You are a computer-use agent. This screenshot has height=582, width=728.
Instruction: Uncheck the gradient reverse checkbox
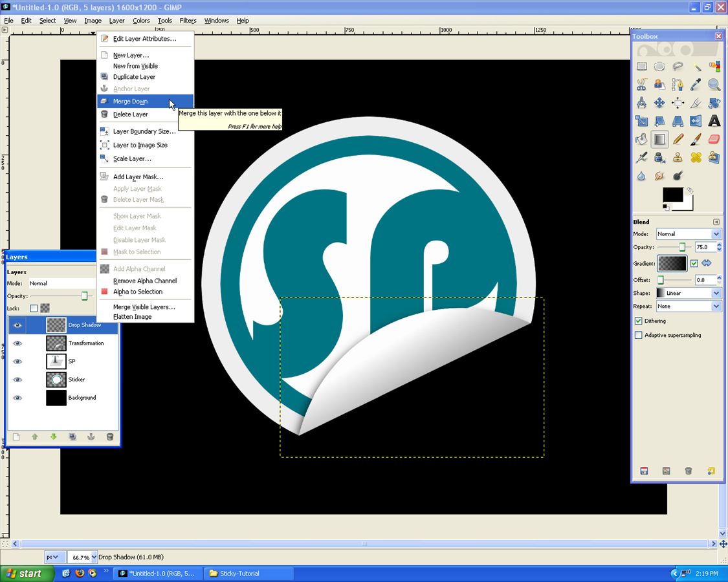click(x=694, y=263)
